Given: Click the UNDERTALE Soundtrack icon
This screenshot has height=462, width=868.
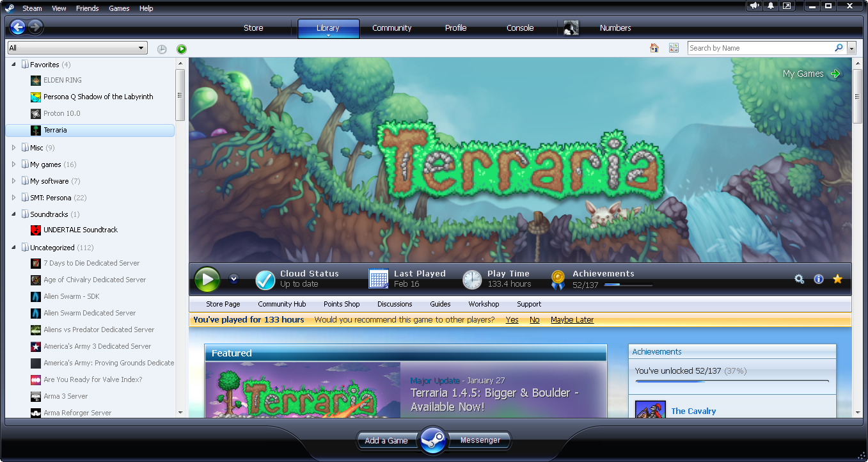Looking at the screenshot, I should [36, 230].
